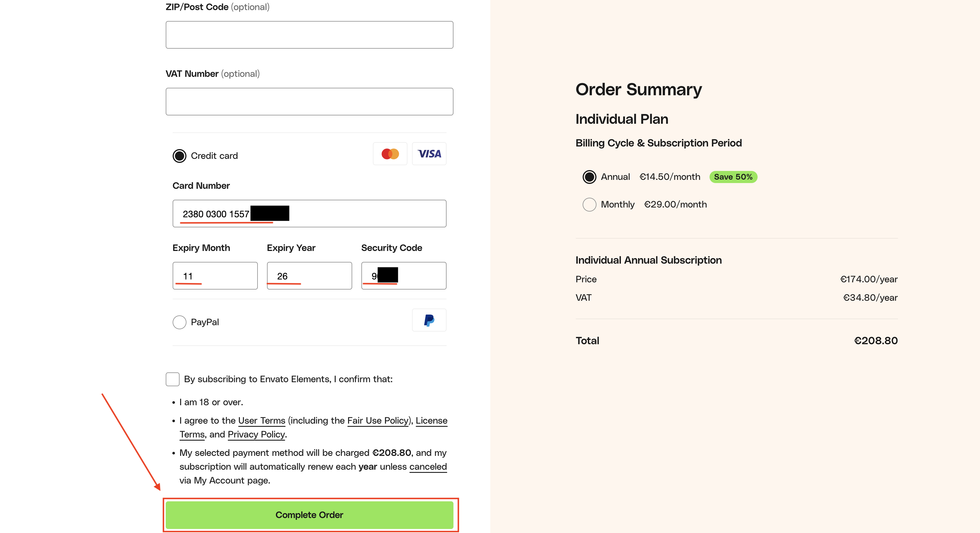Focus the ZIP/Post Code field
This screenshot has height=533, width=980.
click(309, 35)
